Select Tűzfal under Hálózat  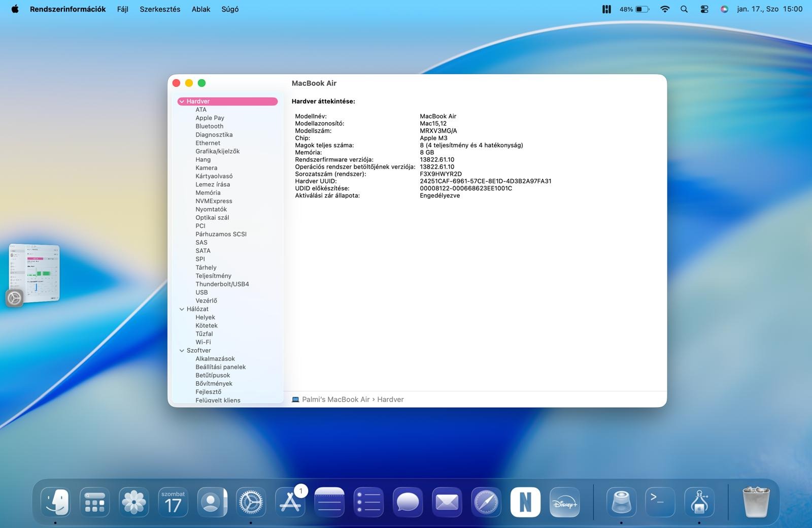204,334
